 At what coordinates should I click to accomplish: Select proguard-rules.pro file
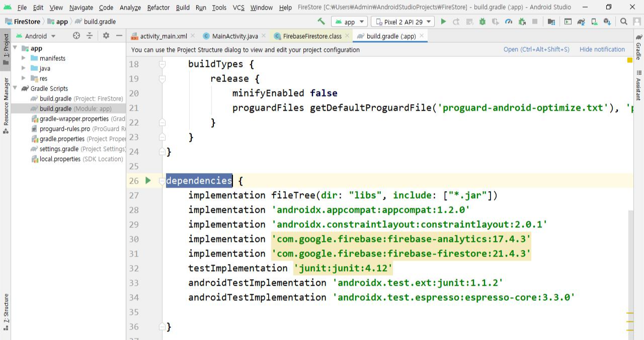point(79,129)
